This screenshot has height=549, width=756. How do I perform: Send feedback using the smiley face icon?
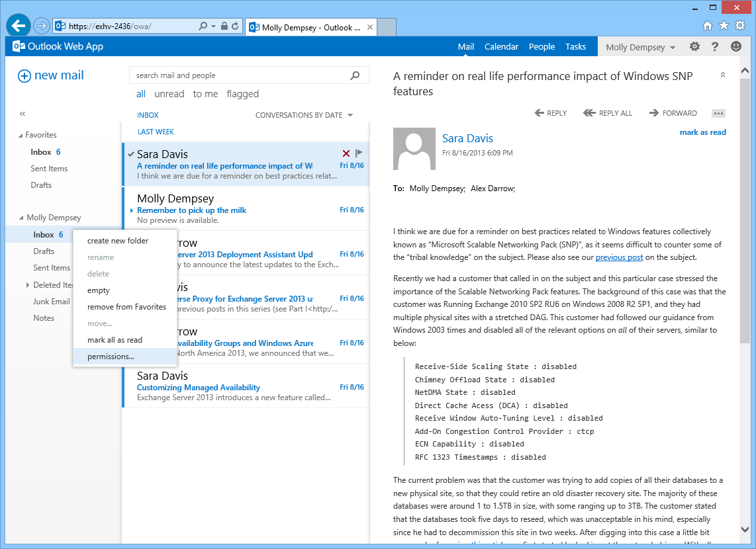735,46
